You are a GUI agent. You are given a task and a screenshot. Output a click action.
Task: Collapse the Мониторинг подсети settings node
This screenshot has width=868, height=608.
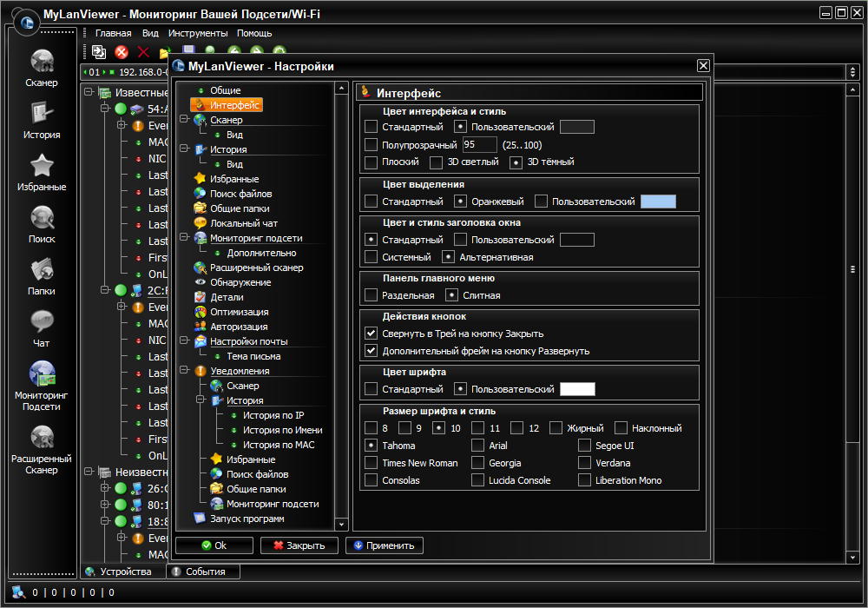tap(184, 238)
